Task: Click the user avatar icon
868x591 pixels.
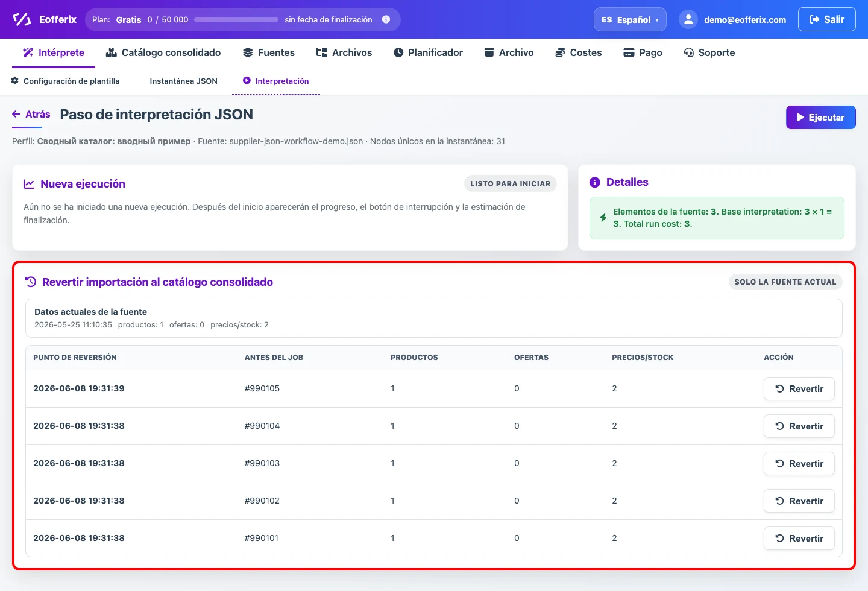Action: coord(688,19)
